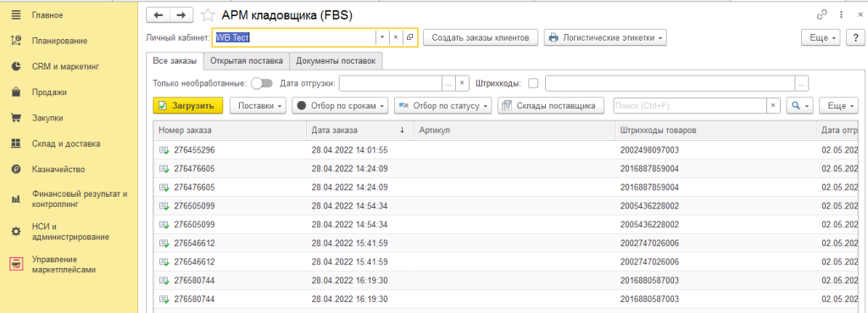
Task: Select the first barcode 2005436228002 cell
Action: click(649, 206)
